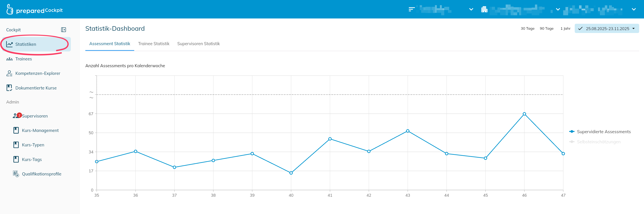Open the user account dropdown chevron
Viewport: 644px width, 214px height.
[633, 9]
